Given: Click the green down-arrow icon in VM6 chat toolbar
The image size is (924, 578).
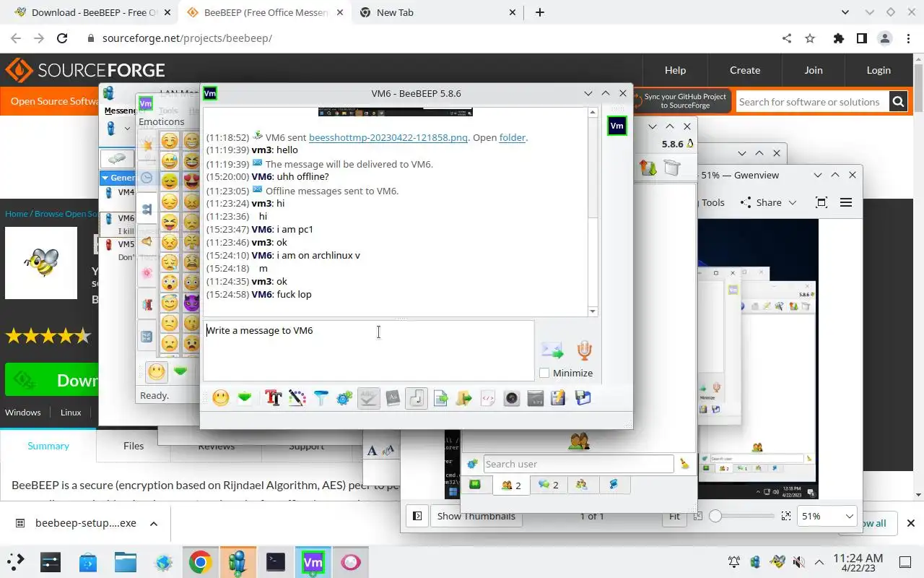Looking at the screenshot, I should click(x=245, y=398).
